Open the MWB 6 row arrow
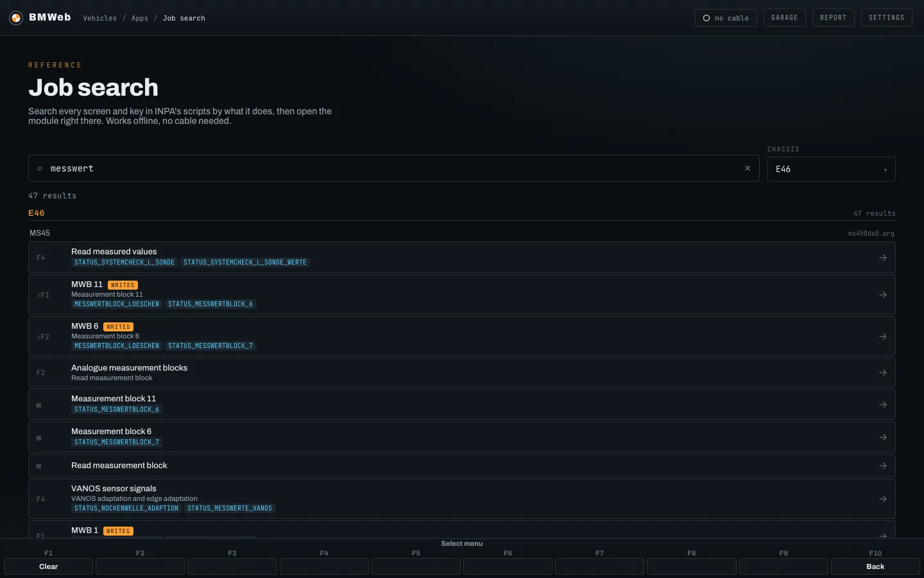This screenshot has height=578, width=924. click(x=883, y=337)
